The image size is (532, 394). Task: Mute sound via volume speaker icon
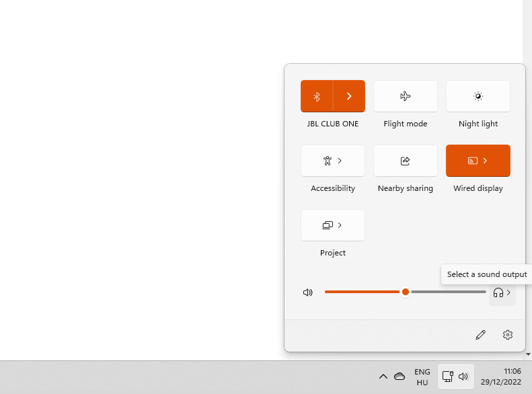(308, 292)
